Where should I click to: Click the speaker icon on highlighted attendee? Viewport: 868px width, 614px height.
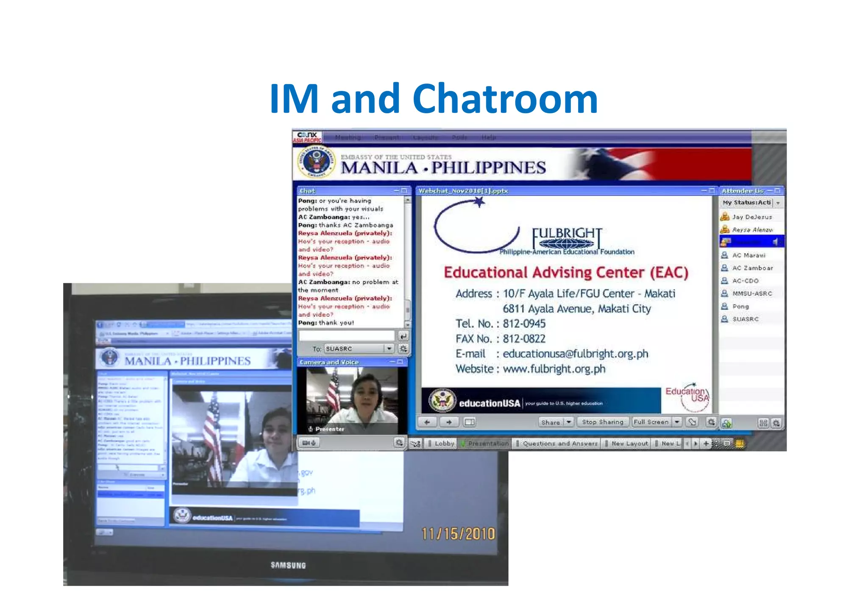click(x=775, y=242)
